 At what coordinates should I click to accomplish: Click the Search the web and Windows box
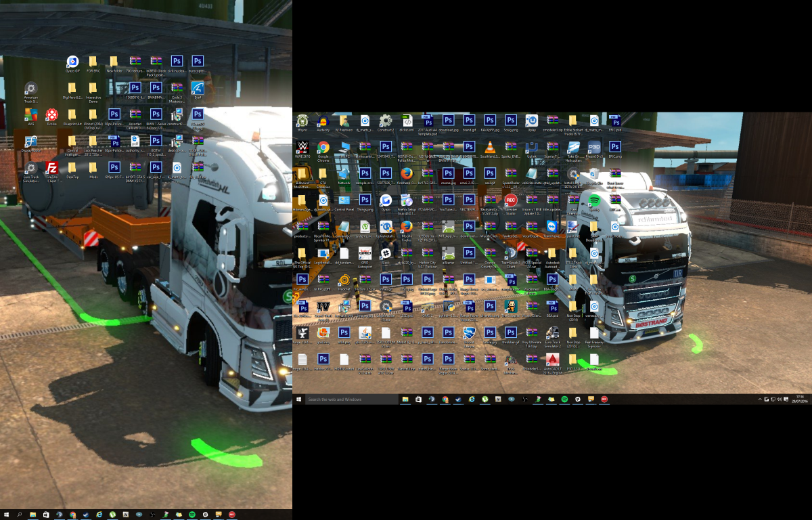point(352,399)
